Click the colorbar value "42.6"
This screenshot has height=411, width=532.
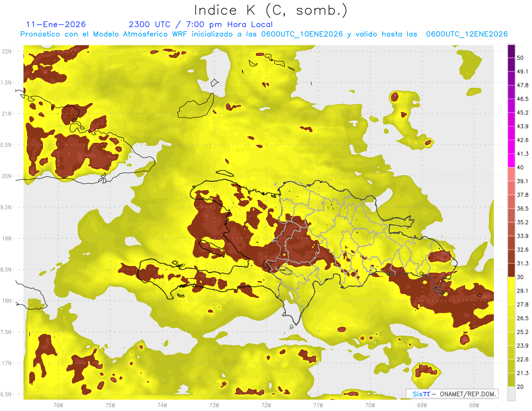coord(523,140)
